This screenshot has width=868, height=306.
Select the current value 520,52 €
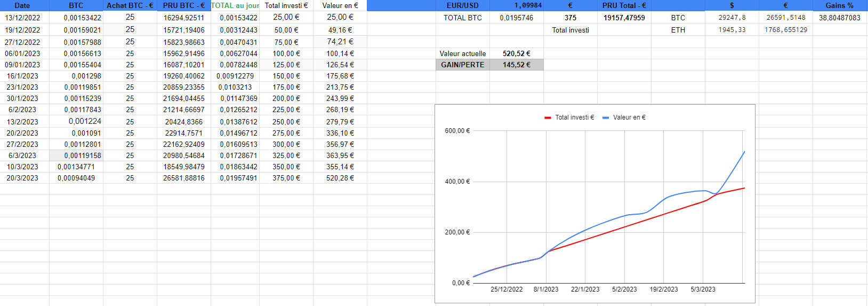[x=517, y=53]
